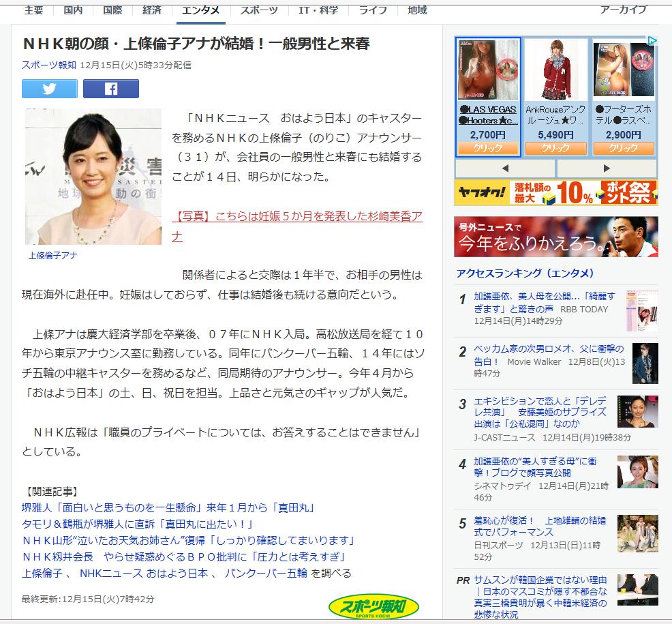672x624 pixels.
Task: Open the 【写真】杉崎美香アナ red link
Action: click(x=297, y=226)
